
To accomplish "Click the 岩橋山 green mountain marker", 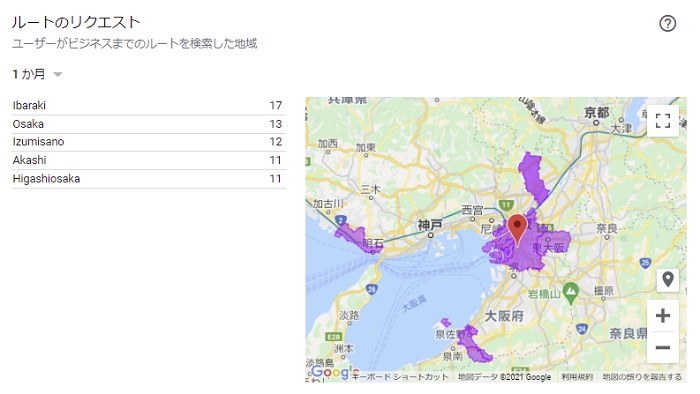I will (571, 292).
